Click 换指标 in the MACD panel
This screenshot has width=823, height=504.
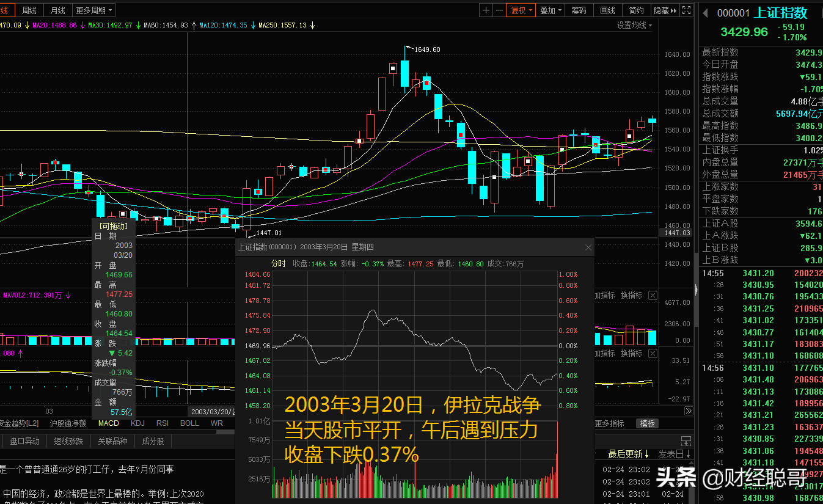[x=632, y=354]
